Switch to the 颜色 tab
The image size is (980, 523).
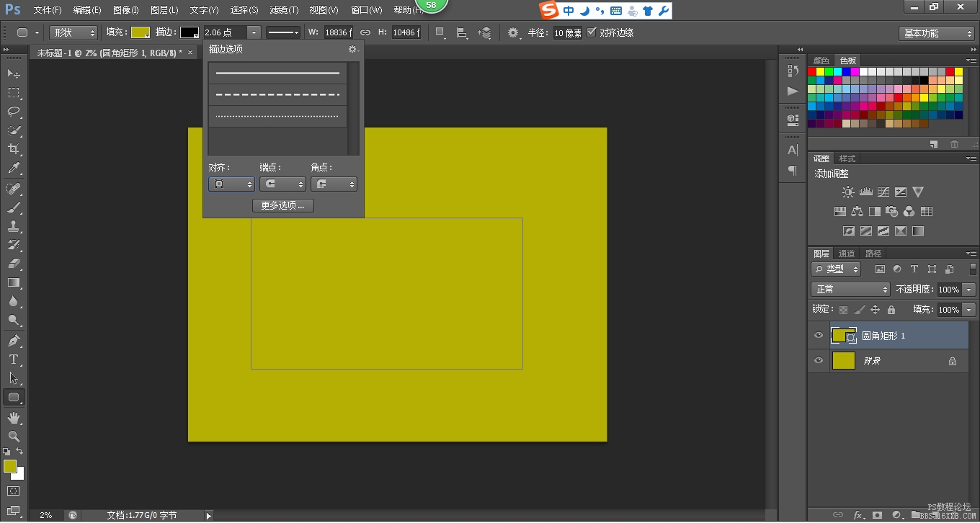(821, 61)
